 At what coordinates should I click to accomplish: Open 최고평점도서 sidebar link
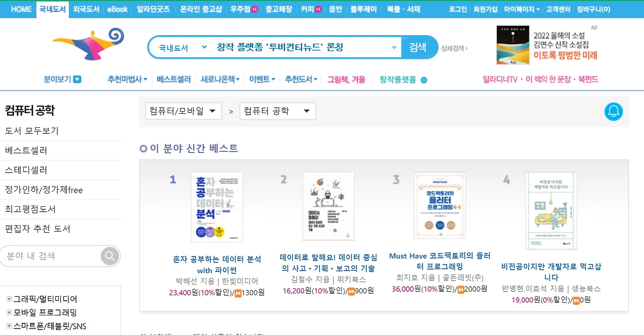coord(30,209)
